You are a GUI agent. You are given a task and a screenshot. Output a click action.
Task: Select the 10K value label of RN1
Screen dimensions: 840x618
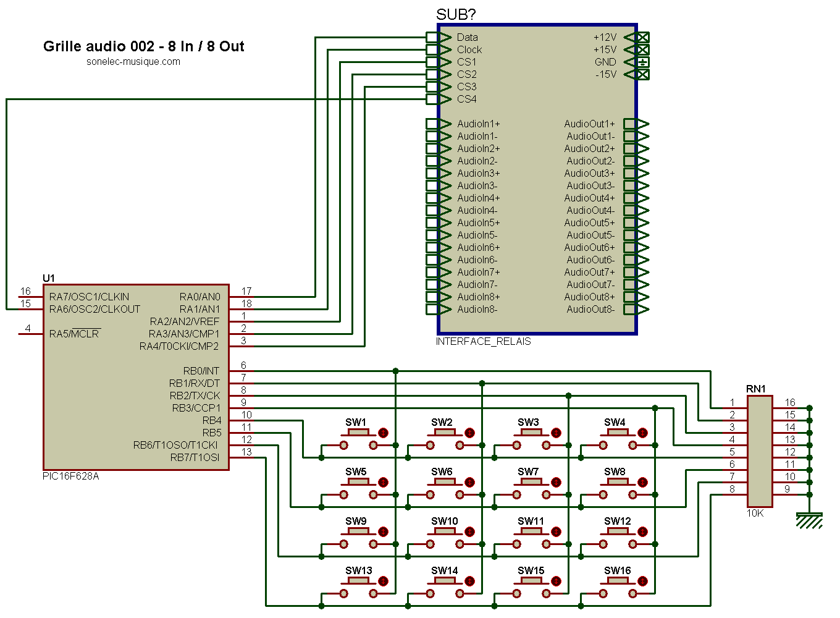(755, 513)
